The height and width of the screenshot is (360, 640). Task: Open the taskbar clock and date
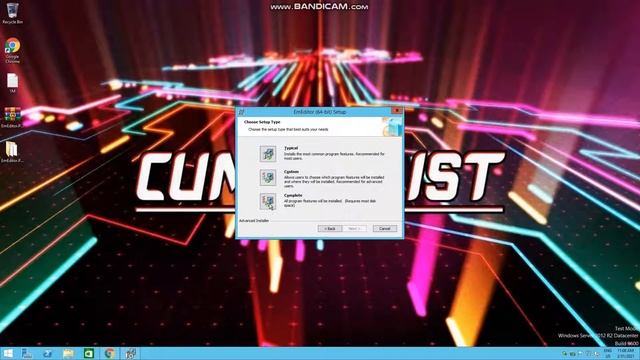pos(625,353)
